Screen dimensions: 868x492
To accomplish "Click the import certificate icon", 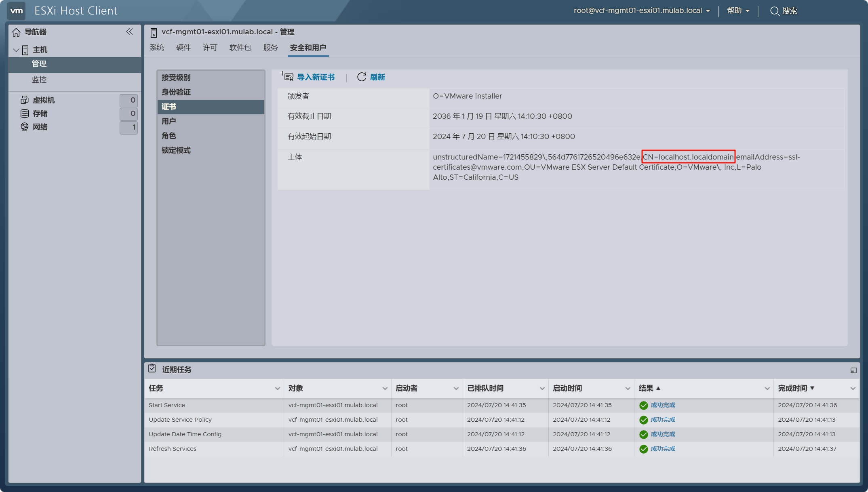I will click(287, 76).
